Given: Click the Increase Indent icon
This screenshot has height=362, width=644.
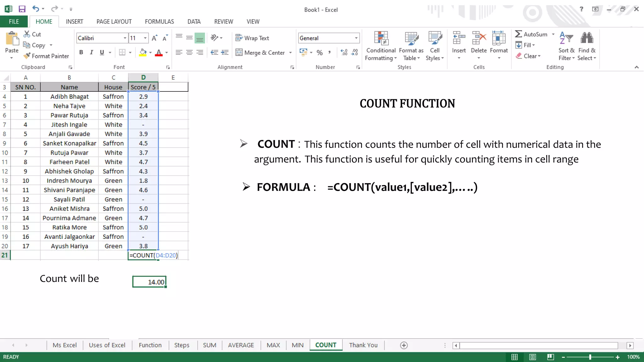Looking at the screenshot, I should pos(225,52).
